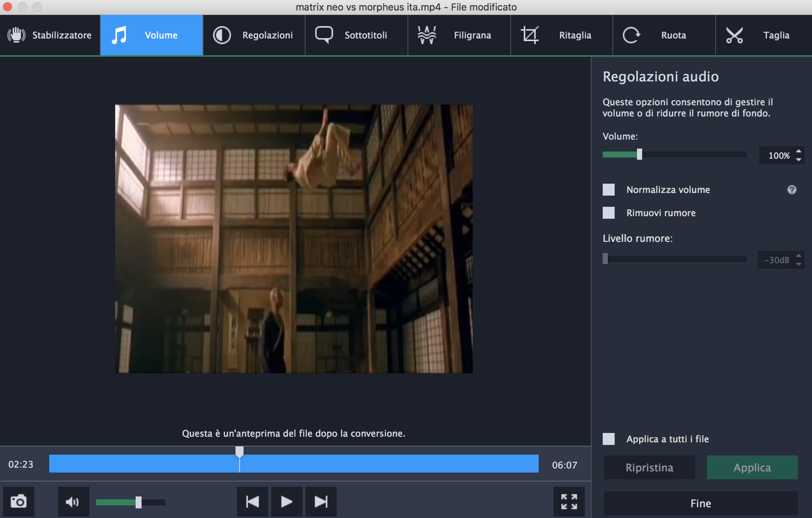Screen dimensions: 812x518
Task: Open the Ritaglia tab
Action: 562,35
